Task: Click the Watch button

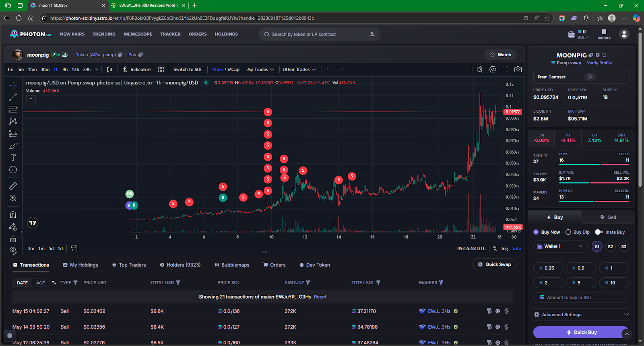Action: click(500, 55)
